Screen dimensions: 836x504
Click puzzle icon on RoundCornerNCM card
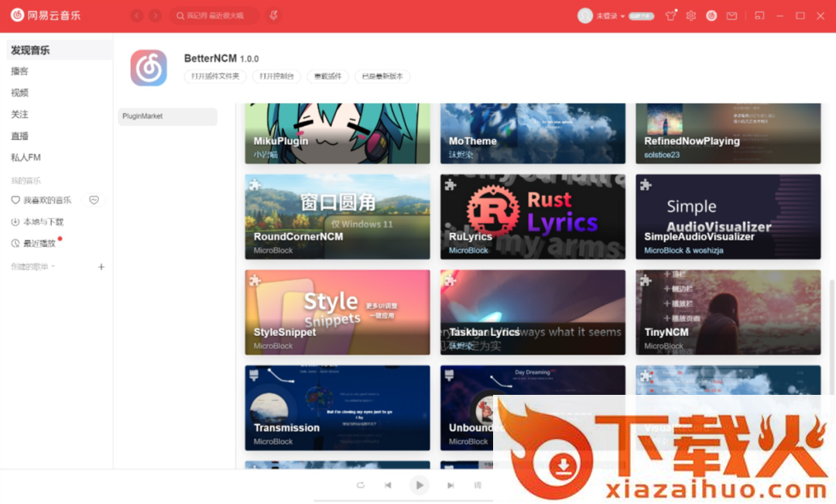[255, 184]
